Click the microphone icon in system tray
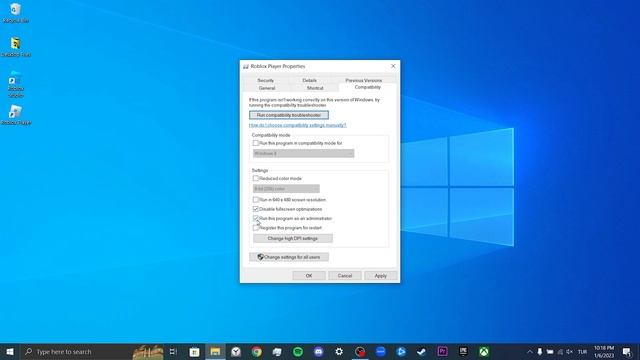Screen dimensions: 640x360 point(540,351)
